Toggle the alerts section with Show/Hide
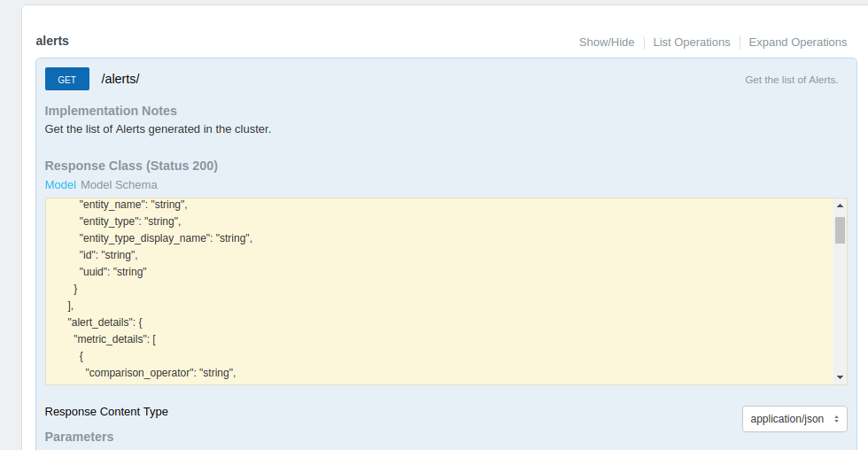The image size is (868, 450). [606, 42]
